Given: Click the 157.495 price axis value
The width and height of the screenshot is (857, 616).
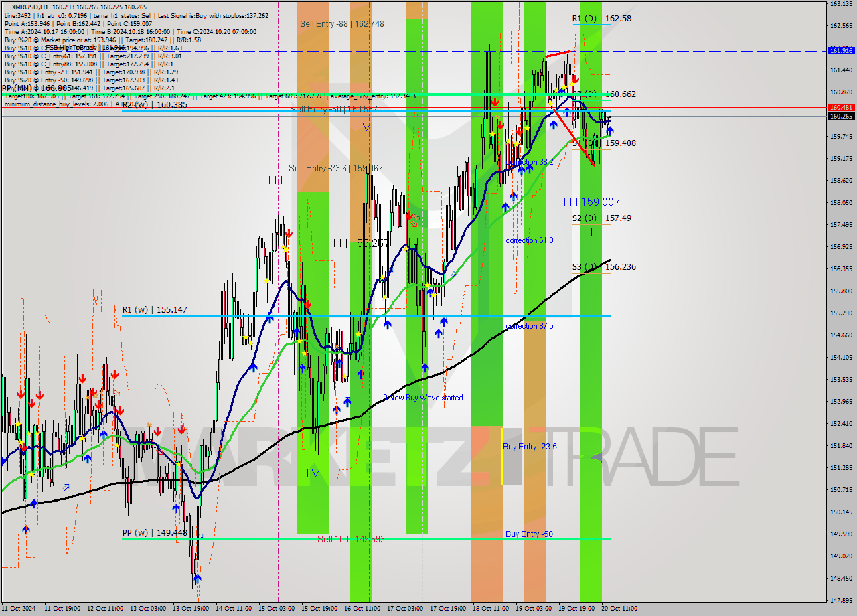Looking at the screenshot, I should tap(841, 225).
